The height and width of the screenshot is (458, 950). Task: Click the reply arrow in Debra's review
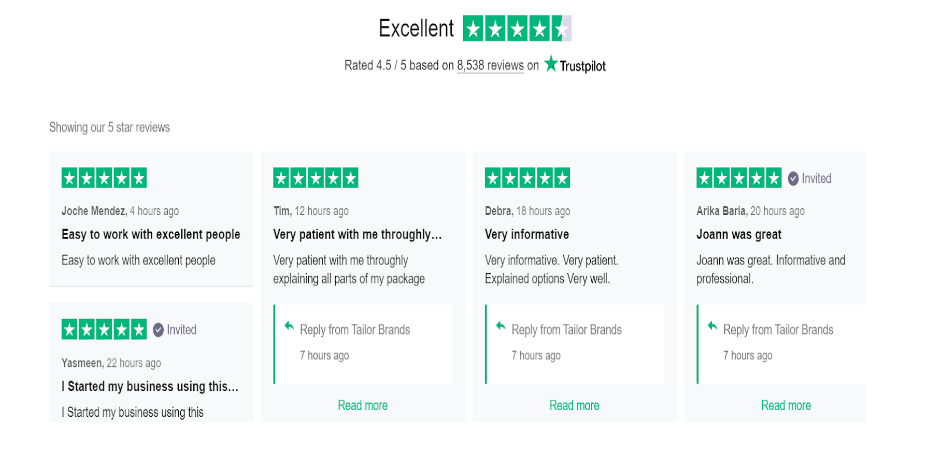[500, 326]
